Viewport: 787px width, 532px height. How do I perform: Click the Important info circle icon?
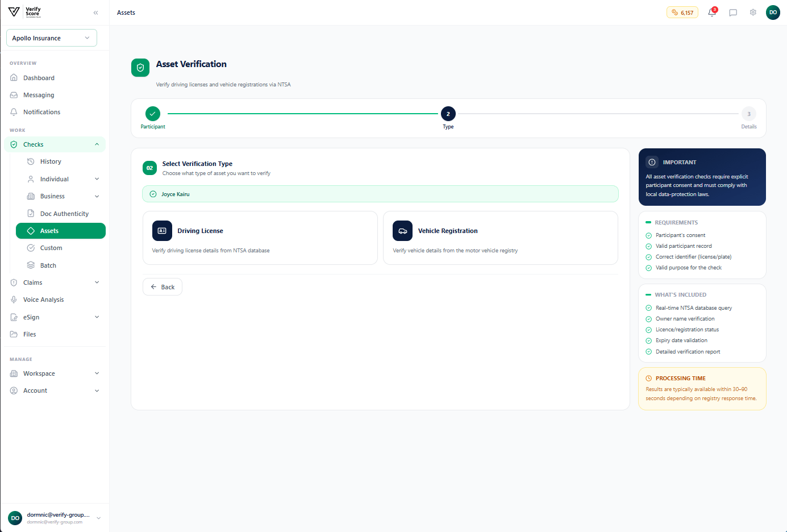tap(652, 162)
